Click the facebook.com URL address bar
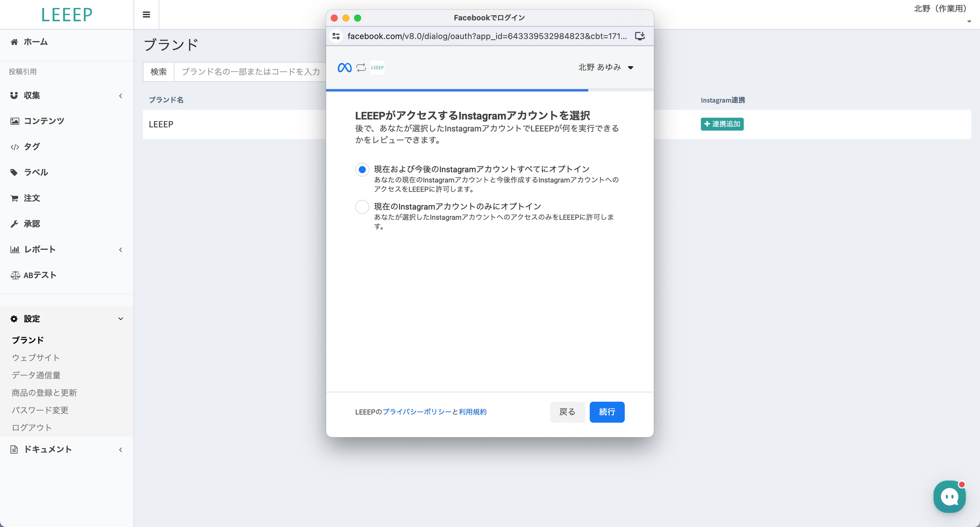The image size is (980, 527). point(487,36)
